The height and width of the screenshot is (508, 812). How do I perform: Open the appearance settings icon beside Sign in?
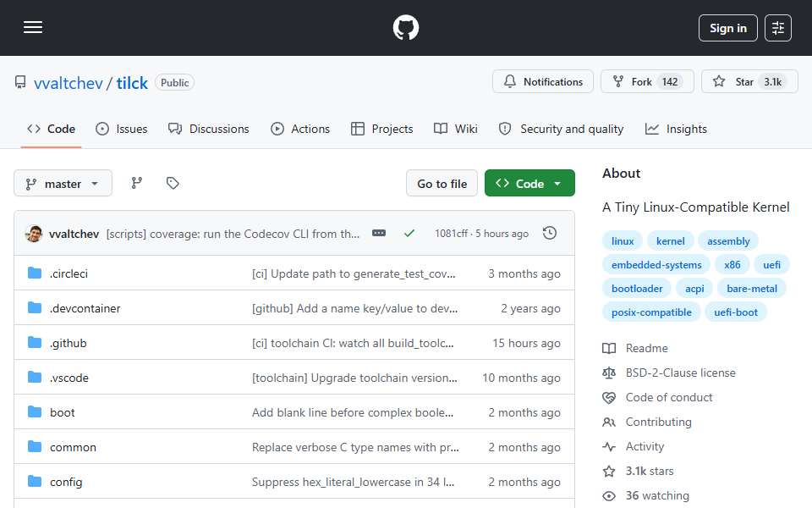[778, 28]
